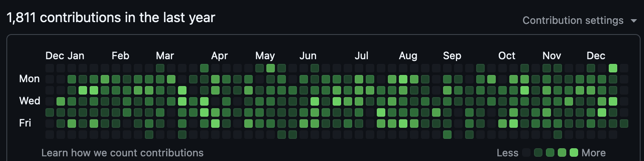
Task: Select the darkest no-contribution legend square
Action: pyautogui.click(x=527, y=152)
